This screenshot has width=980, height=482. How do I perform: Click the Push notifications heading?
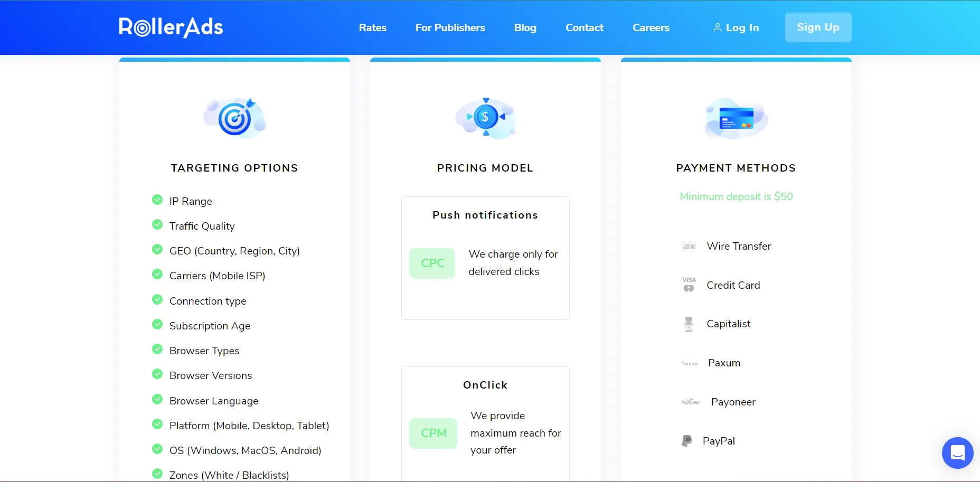click(485, 215)
